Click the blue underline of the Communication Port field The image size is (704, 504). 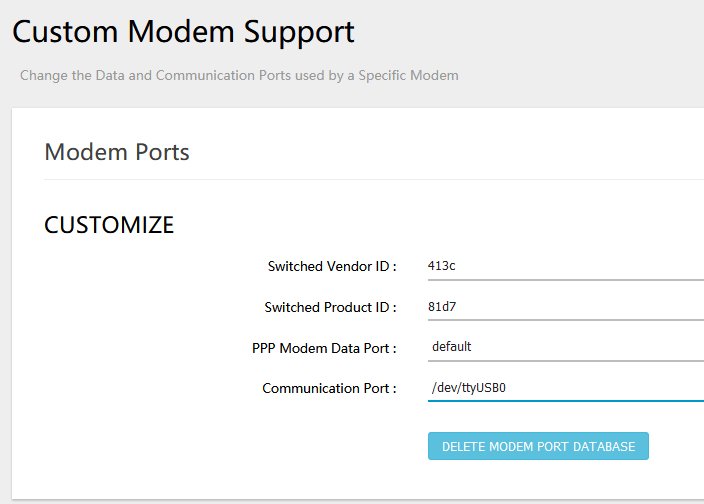pyautogui.click(x=566, y=401)
